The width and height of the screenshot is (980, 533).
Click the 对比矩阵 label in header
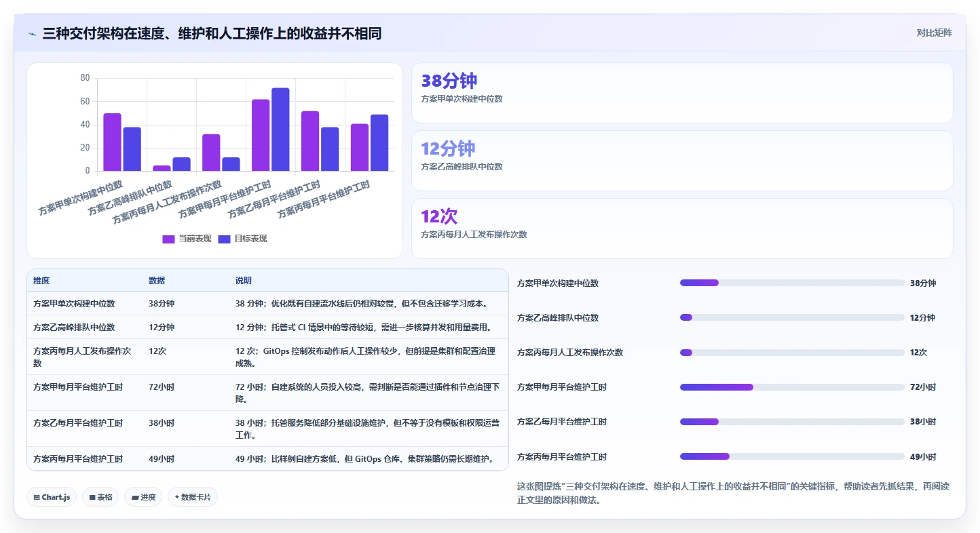(935, 33)
